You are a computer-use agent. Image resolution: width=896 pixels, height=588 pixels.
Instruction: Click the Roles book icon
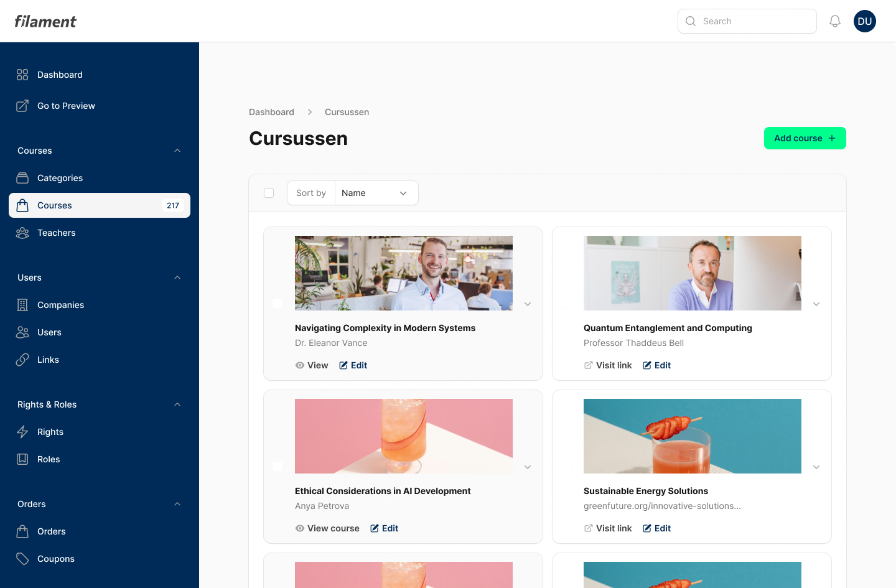pyautogui.click(x=22, y=459)
